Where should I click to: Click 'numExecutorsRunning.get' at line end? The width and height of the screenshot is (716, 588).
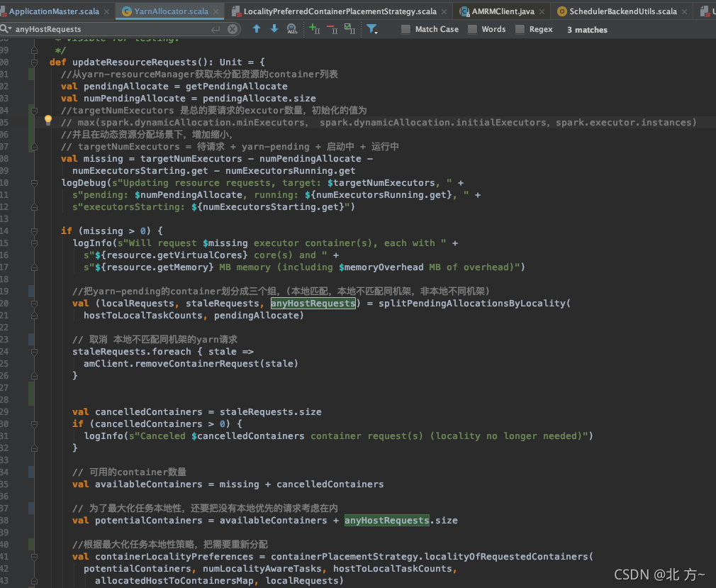coord(291,171)
